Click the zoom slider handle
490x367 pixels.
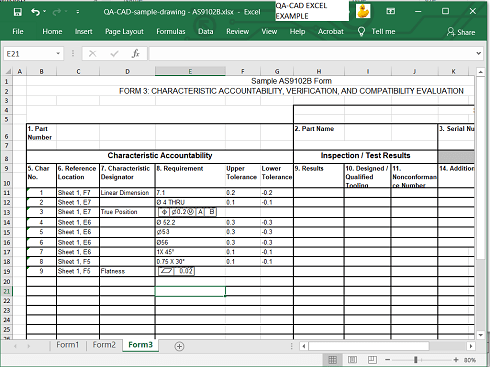click(x=416, y=360)
